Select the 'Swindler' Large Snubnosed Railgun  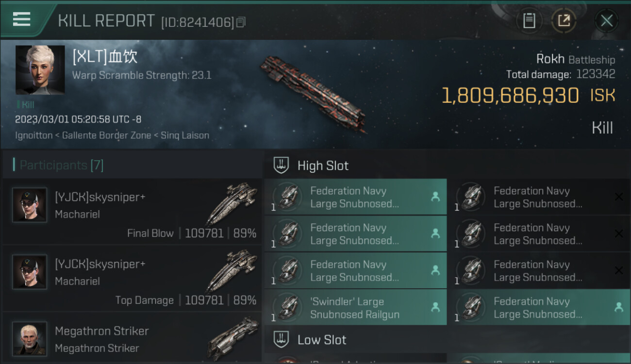(355, 308)
